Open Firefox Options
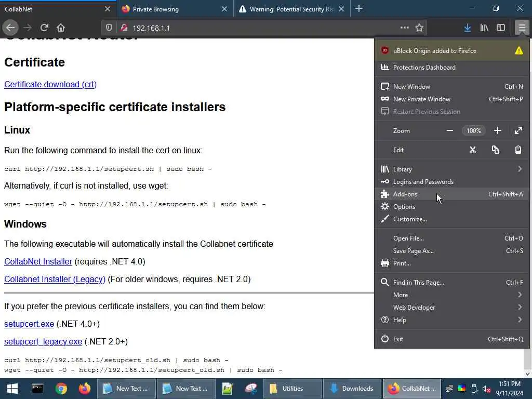This screenshot has height=399, width=532. coord(452,207)
